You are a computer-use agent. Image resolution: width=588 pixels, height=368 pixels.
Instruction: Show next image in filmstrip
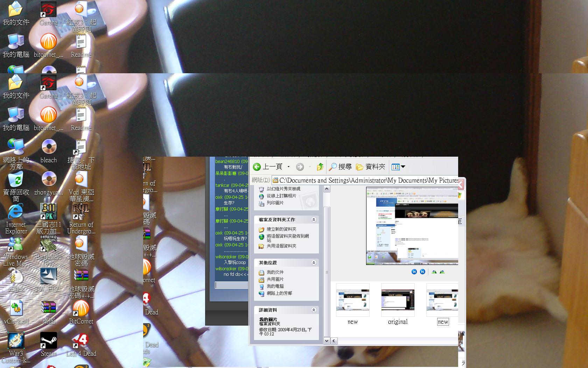[422, 272]
